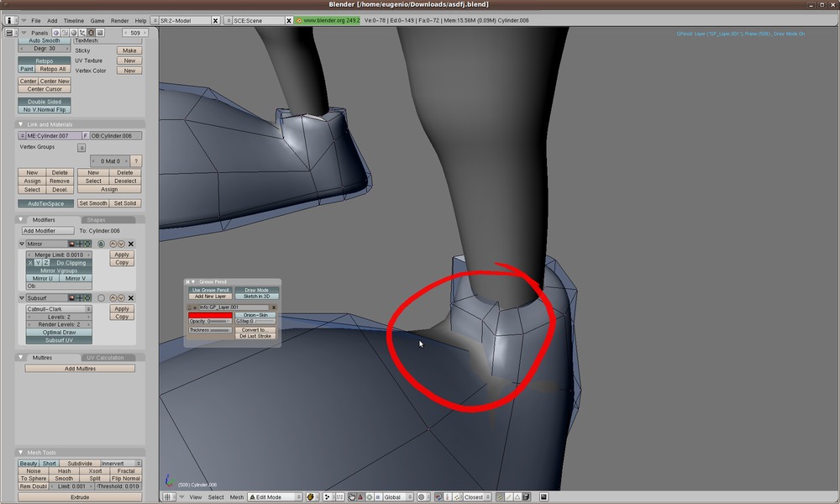Select edge select mode icon
The height and width of the screenshot is (504, 840).
click(x=509, y=497)
